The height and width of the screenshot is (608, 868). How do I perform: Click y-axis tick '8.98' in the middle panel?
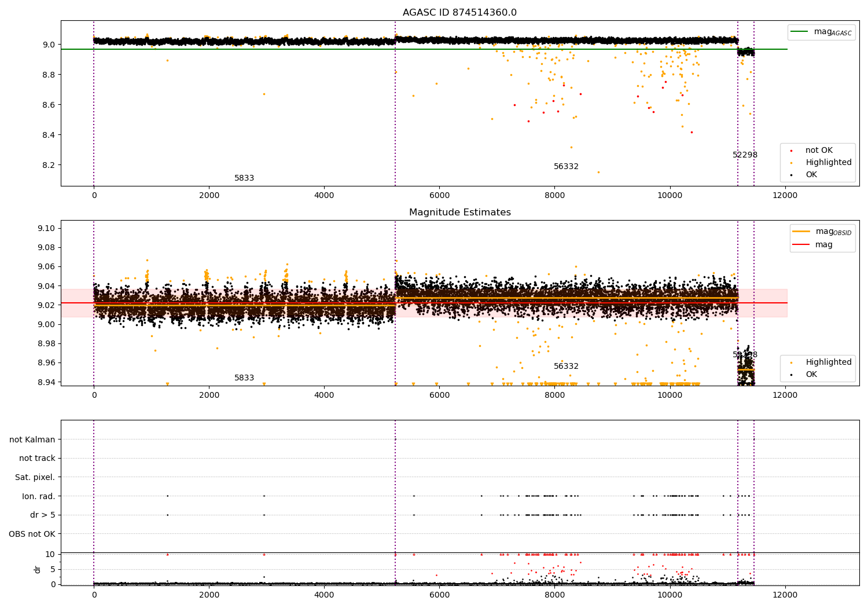(x=47, y=343)
